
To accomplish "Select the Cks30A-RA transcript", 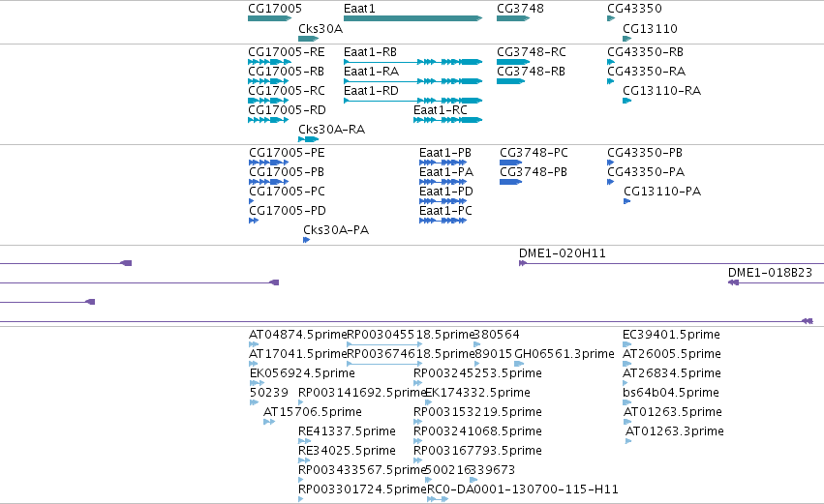I will click(309, 139).
